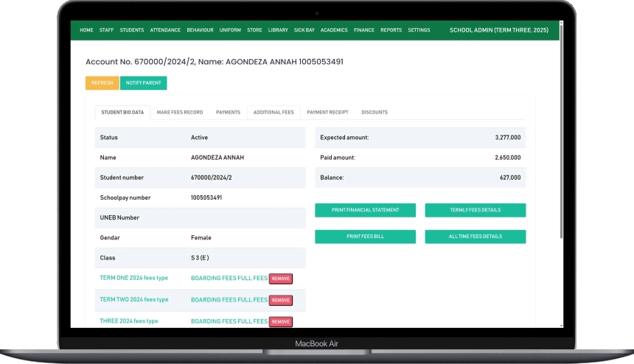The width and height of the screenshot is (634, 364).
Task: Switch to the Additional Fees tab
Action: (274, 113)
